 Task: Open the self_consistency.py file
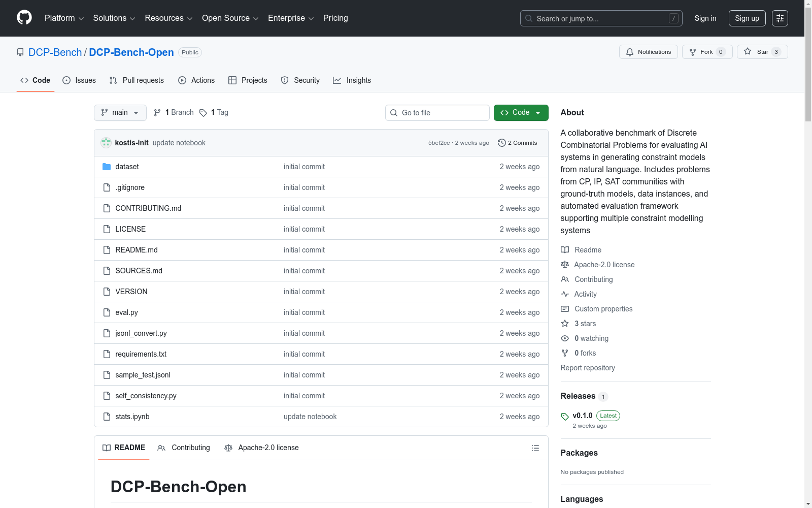coord(146,396)
